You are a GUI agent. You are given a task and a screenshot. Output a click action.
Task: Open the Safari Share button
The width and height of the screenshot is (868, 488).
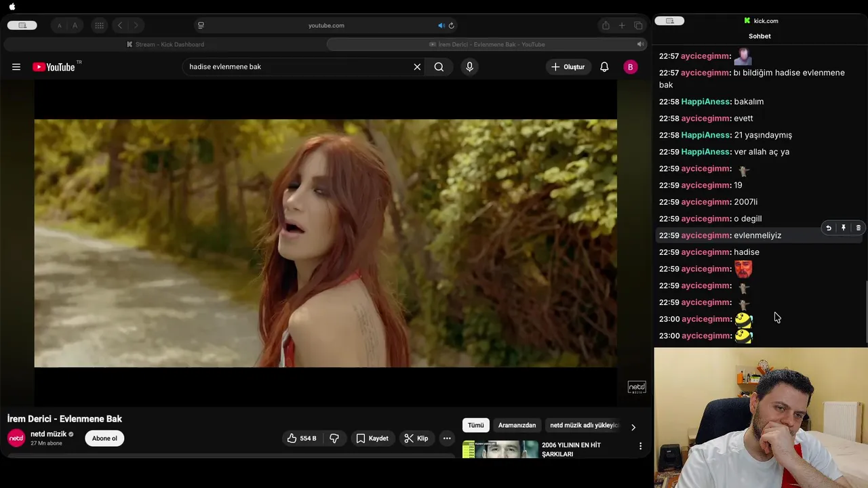[x=606, y=26]
